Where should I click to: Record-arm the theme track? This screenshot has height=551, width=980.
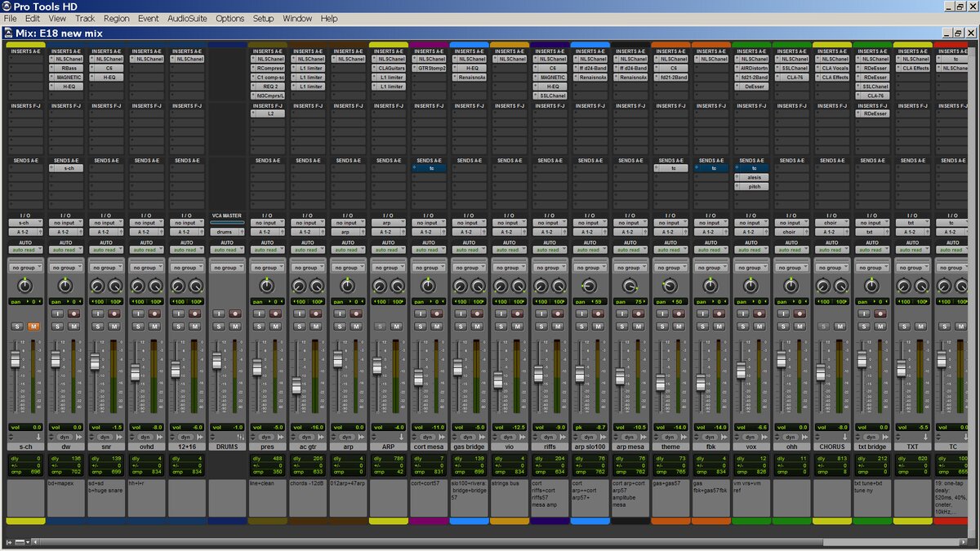678,313
